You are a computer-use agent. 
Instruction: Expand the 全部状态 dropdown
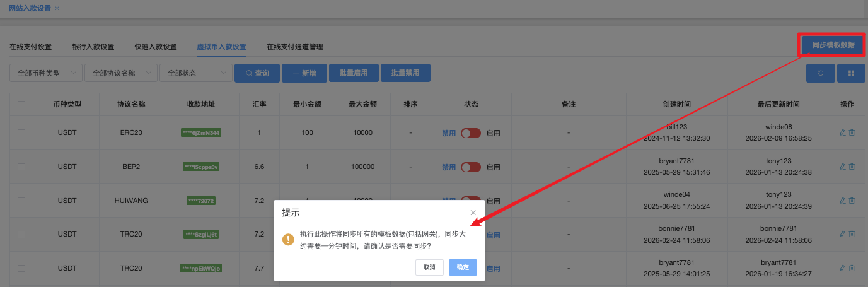[195, 73]
